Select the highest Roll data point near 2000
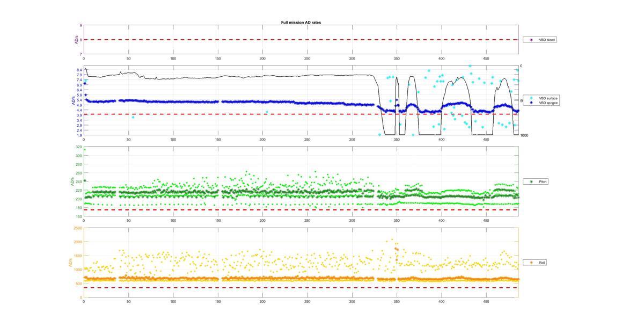The height and width of the screenshot is (334, 644). coord(392,240)
